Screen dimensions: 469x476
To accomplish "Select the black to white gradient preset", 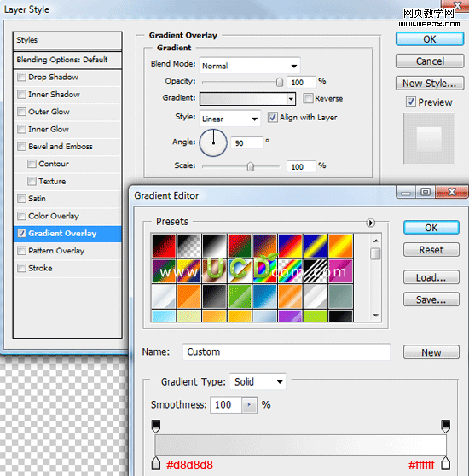I will [215, 246].
